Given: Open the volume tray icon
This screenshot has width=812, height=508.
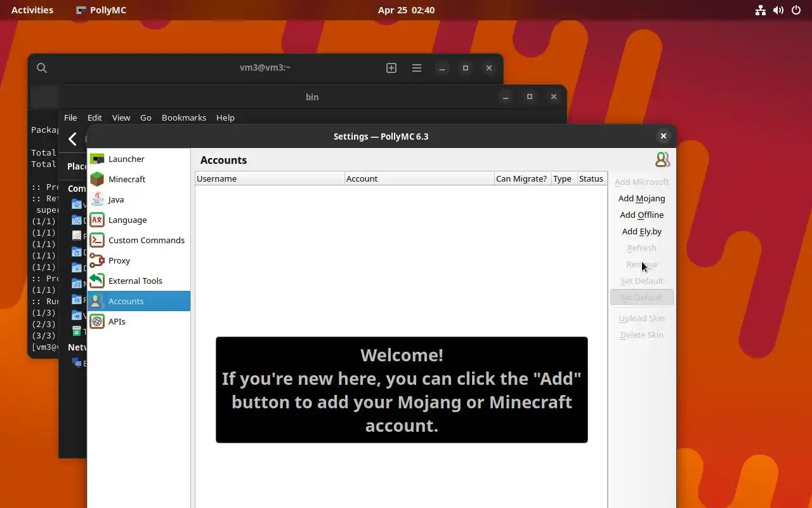Looking at the screenshot, I should (x=778, y=10).
